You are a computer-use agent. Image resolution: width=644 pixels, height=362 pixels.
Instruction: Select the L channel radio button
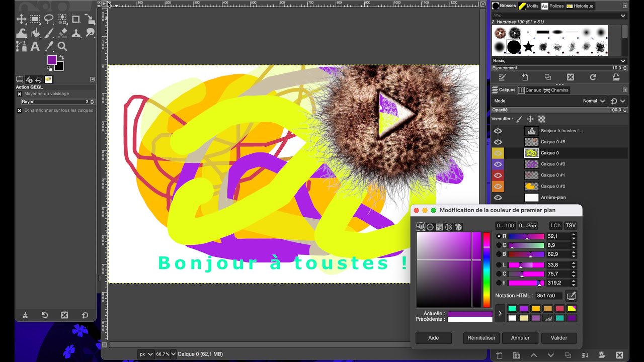(499, 264)
